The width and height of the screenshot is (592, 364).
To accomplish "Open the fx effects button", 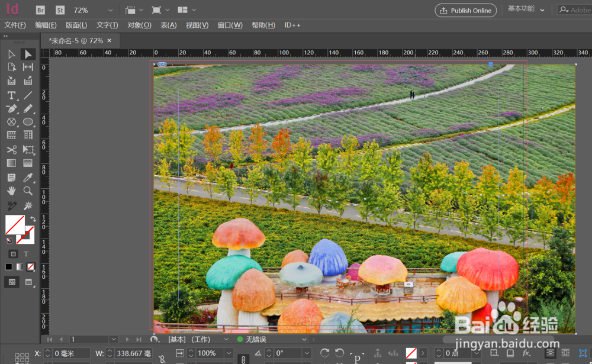I will 526,353.
